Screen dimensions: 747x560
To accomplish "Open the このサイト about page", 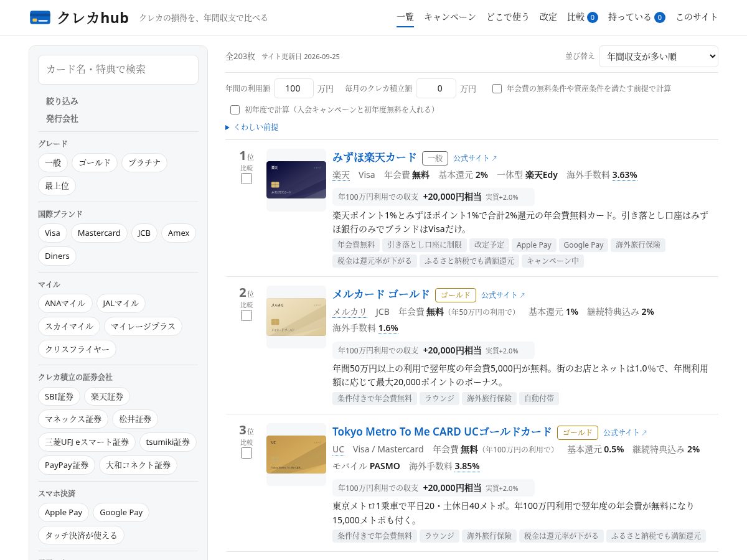I will pos(697,17).
